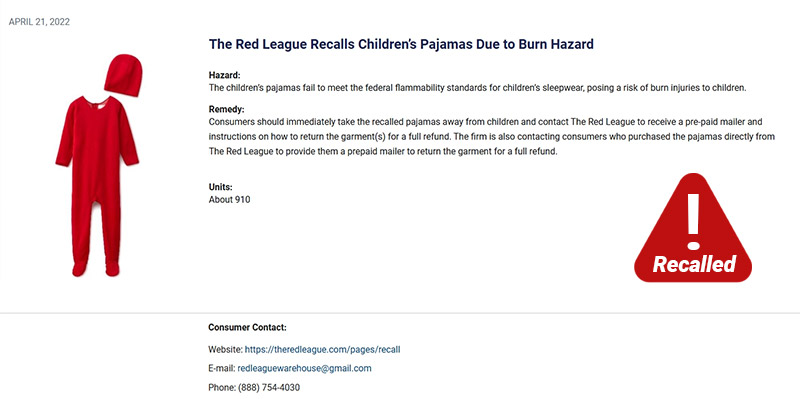Click the red Recalled warning triangle icon

tap(693, 228)
